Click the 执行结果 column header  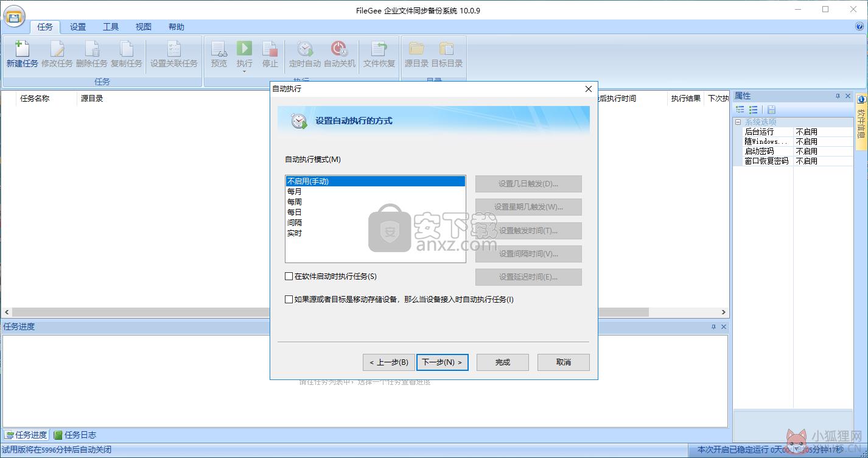pyautogui.click(x=686, y=98)
